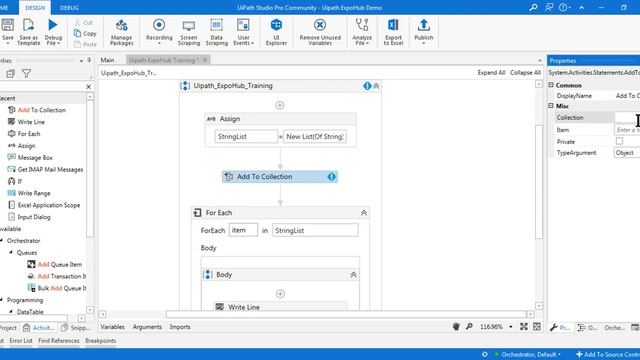Click Expand All link
This screenshot has height=360, width=640.
[491, 73]
